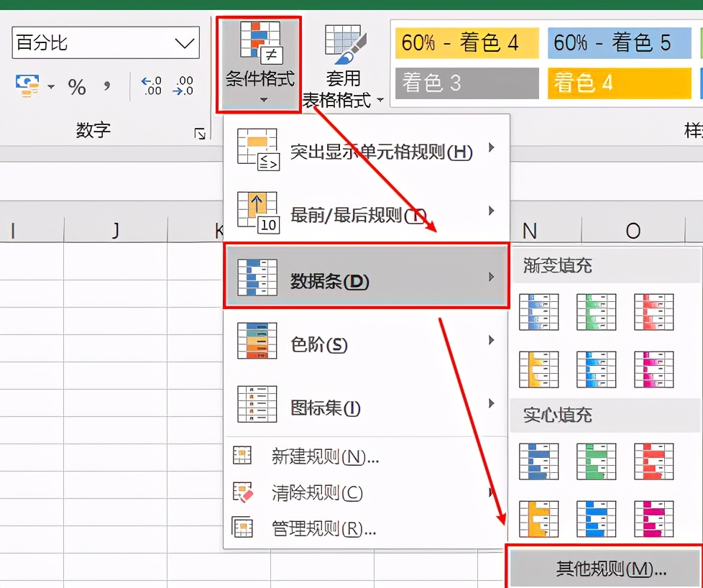This screenshot has width=703, height=588.
Task: Choose 新建规则(N)... menu entry
Action: (367, 456)
